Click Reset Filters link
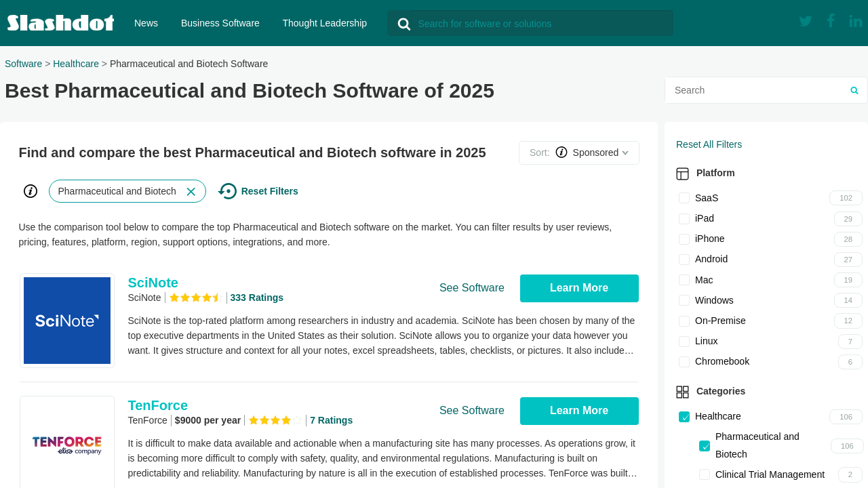This screenshot has width=868, height=488. 270,191
